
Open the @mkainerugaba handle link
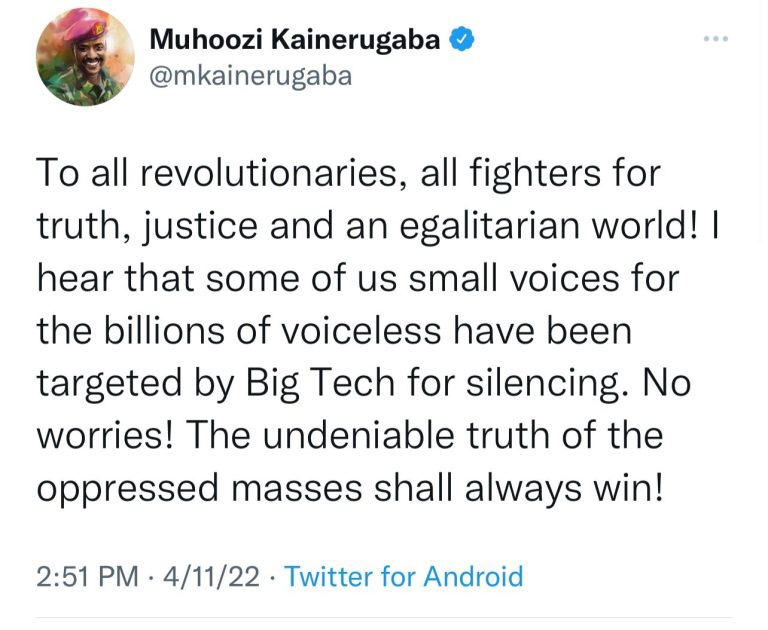(x=250, y=76)
